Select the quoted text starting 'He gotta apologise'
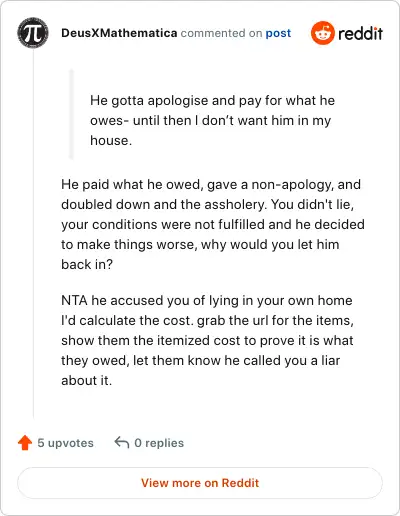This screenshot has width=400, height=516. [212, 120]
